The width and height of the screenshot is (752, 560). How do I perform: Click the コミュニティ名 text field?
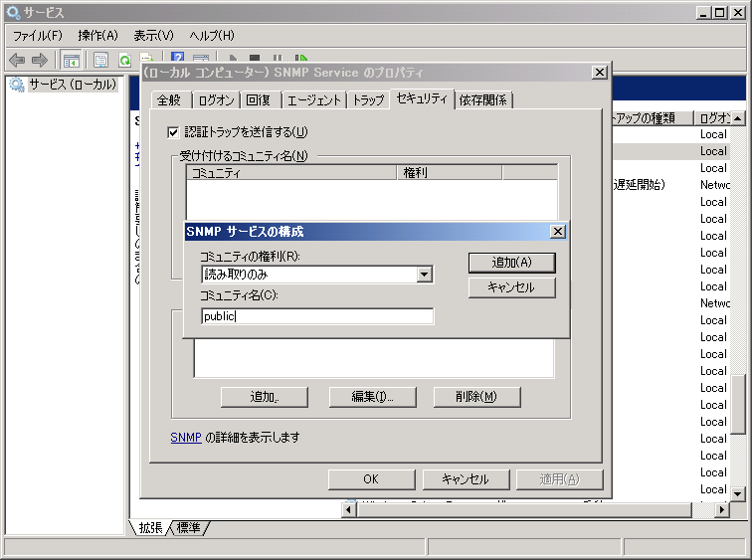click(x=317, y=316)
